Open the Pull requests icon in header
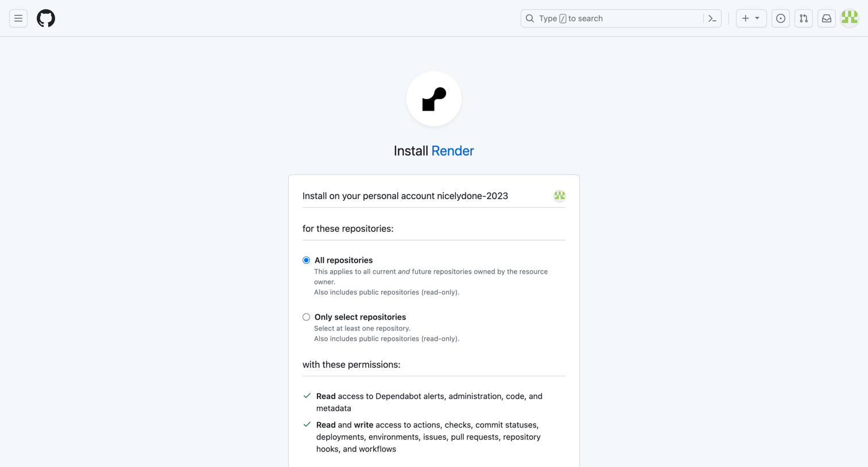Viewport: 868px width, 467px height. [x=804, y=18]
